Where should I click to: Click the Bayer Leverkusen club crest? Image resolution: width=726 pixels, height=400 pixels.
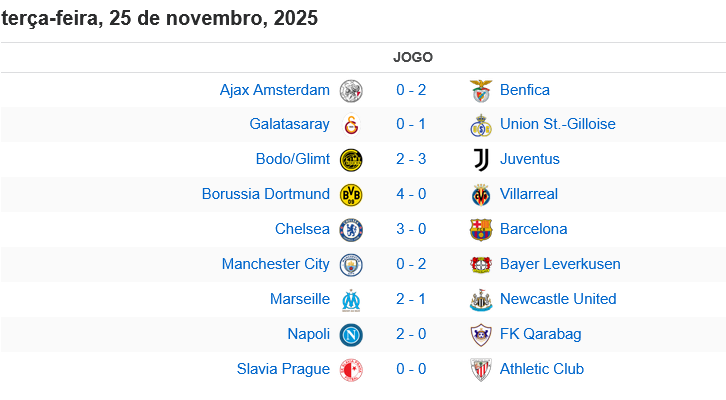tap(481, 265)
